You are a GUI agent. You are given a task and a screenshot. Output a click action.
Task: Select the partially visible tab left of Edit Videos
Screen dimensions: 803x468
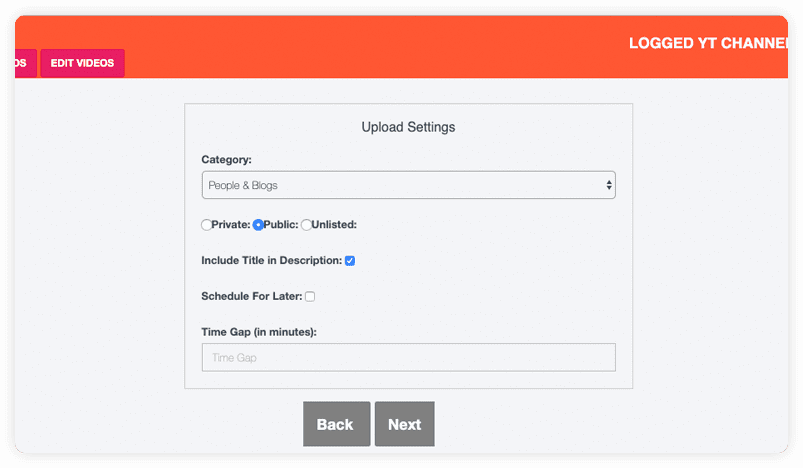25,63
